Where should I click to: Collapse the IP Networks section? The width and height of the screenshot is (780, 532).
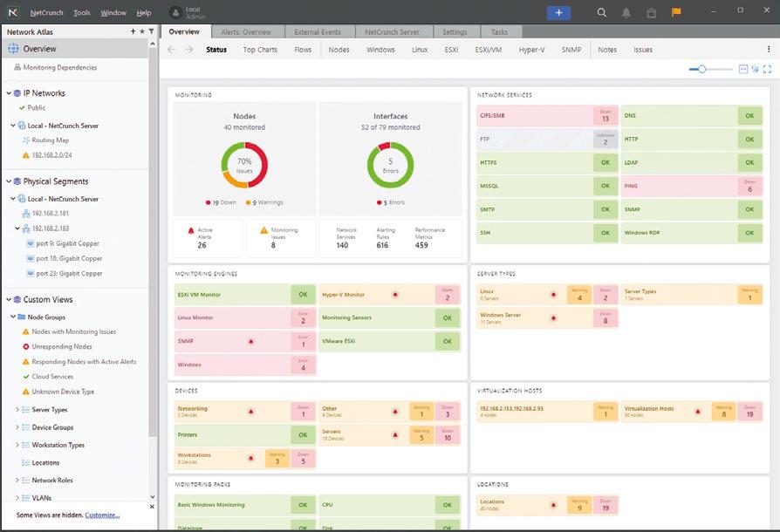coord(9,93)
